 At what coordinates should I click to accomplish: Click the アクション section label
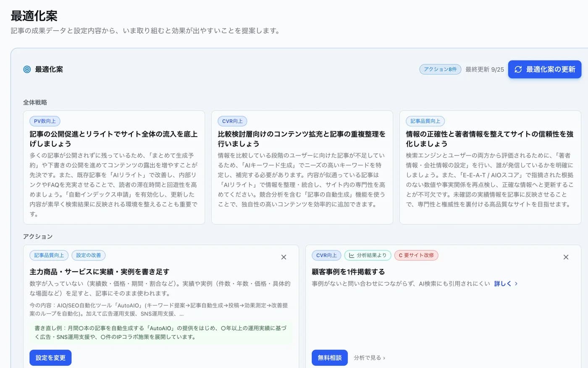(38, 237)
